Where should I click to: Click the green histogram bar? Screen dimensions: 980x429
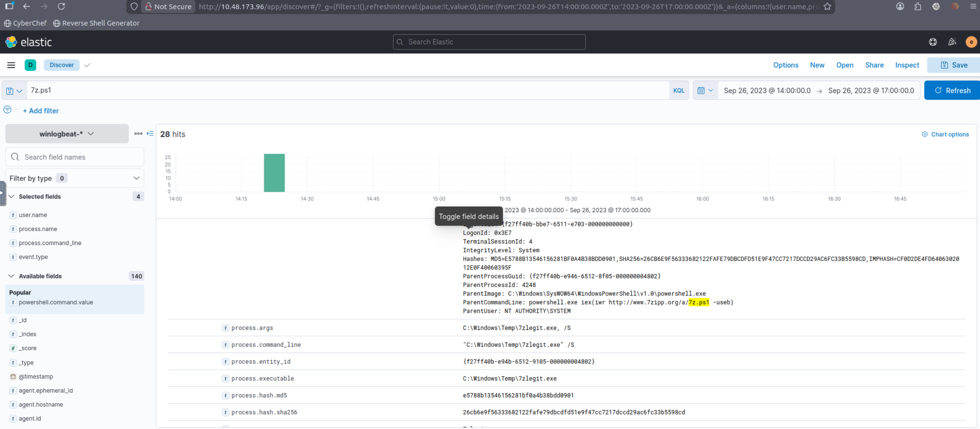[x=274, y=173]
